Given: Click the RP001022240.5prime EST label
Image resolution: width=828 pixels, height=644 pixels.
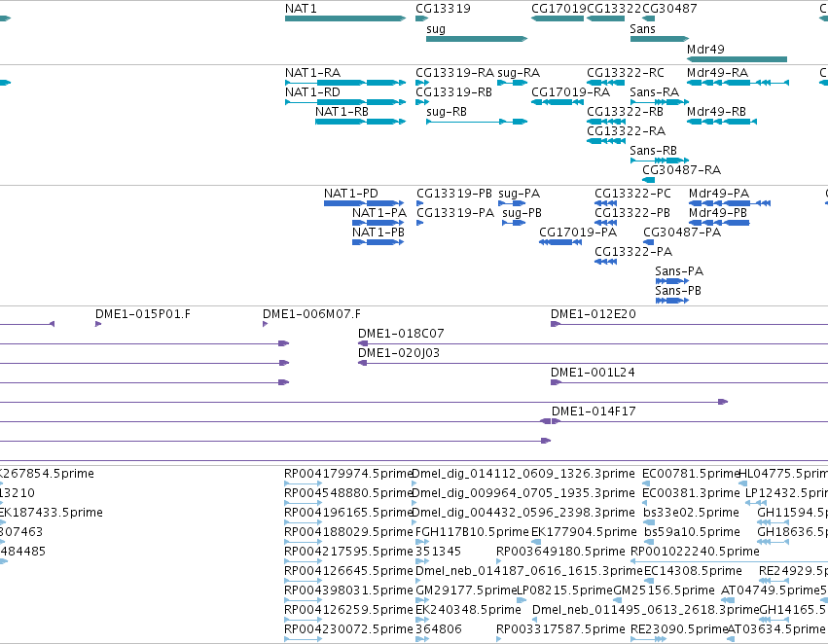Looking at the screenshot, I should pyautogui.click(x=695, y=552).
